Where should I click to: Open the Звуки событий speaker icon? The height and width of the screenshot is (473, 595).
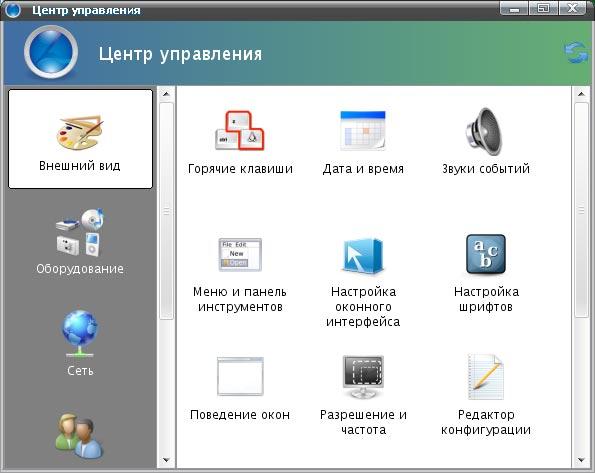(x=485, y=131)
